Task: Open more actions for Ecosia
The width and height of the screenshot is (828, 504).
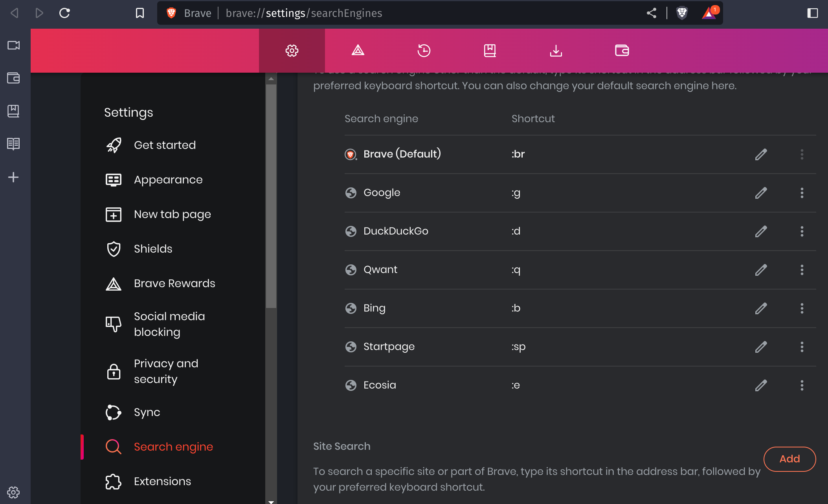Action: click(x=802, y=385)
